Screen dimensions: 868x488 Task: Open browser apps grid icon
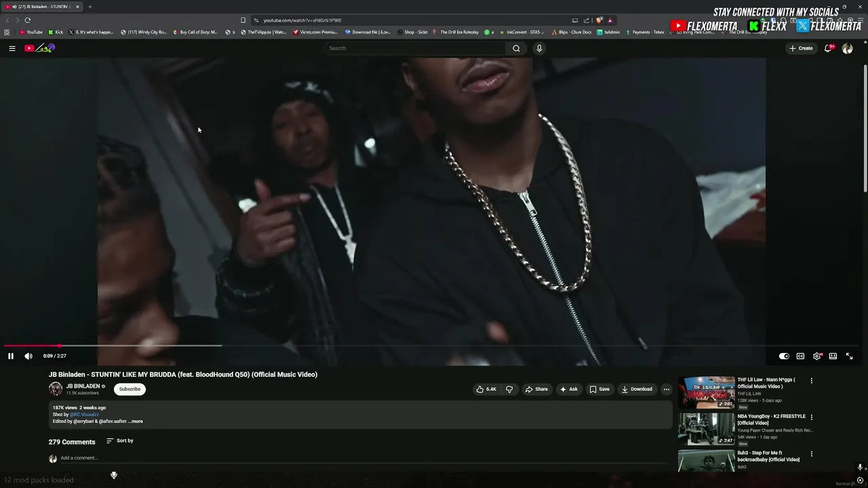point(7,32)
